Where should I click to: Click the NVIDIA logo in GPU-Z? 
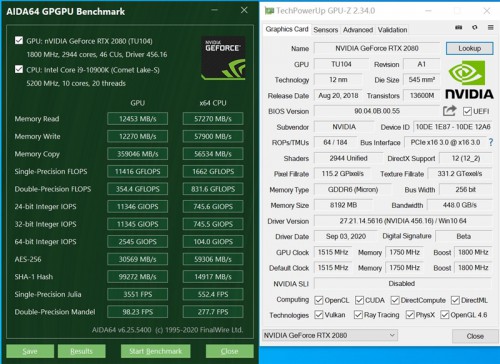pyautogui.click(x=469, y=80)
